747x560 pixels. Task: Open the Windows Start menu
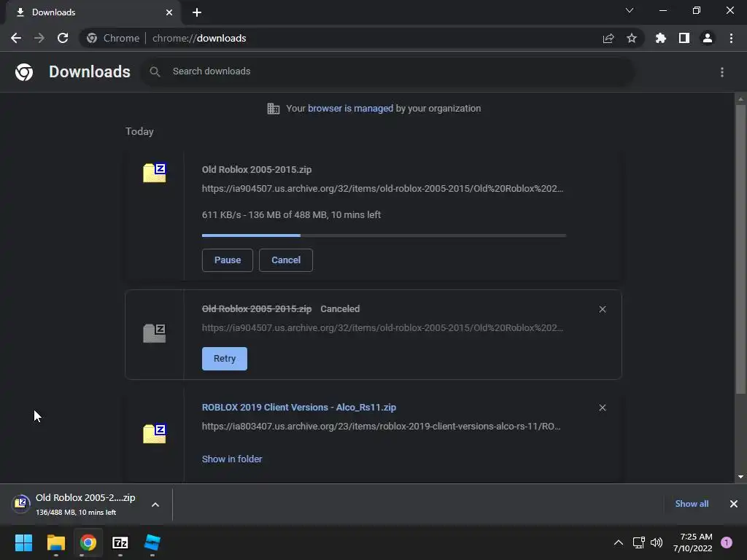(x=23, y=542)
